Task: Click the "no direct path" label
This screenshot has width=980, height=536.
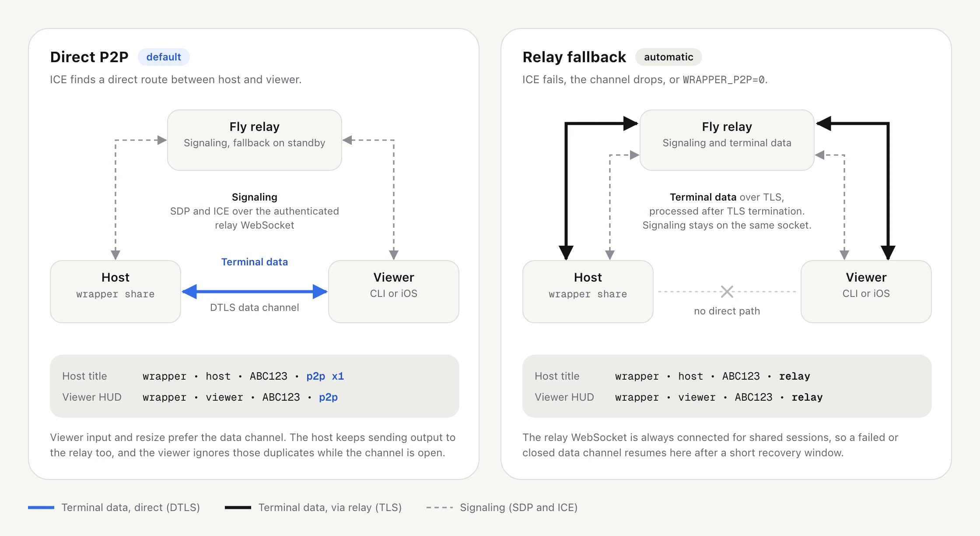Action: [x=727, y=311]
